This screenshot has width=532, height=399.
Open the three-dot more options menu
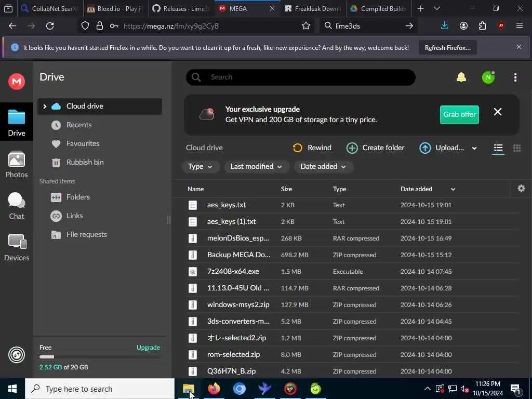point(515,77)
